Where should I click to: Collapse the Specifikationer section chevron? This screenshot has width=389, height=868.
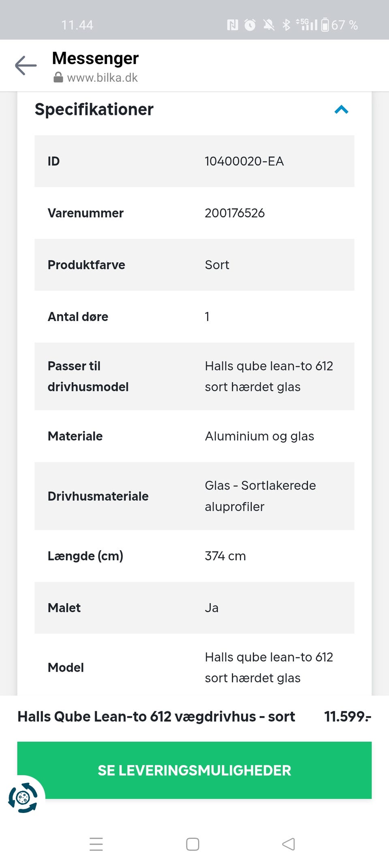click(x=341, y=110)
